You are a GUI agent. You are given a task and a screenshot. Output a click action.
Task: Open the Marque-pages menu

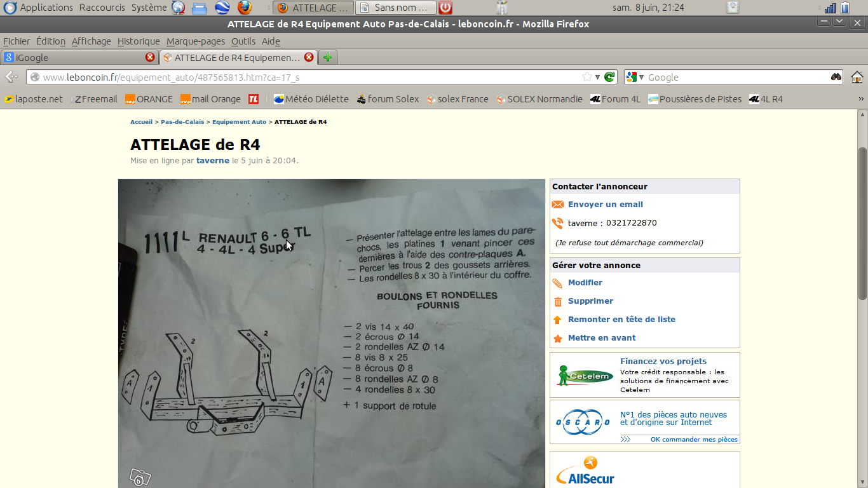click(x=196, y=41)
